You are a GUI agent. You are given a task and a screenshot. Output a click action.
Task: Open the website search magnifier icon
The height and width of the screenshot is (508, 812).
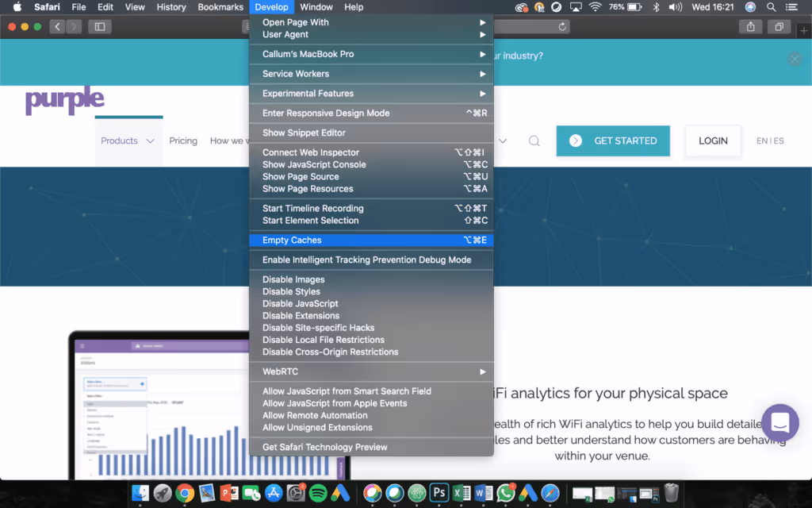(x=534, y=141)
